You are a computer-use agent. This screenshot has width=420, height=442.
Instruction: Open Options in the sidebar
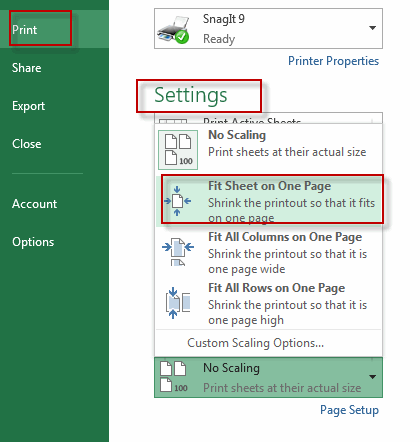(x=33, y=242)
